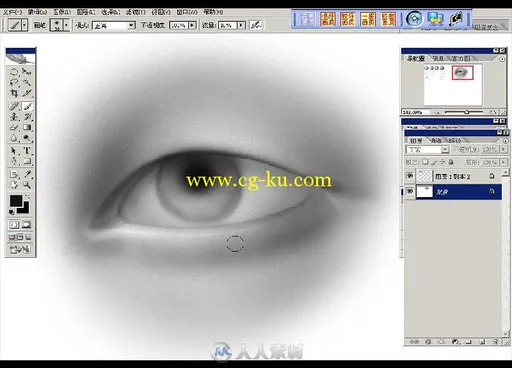This screenshot has height=368, width=512.
Task: Click the foreground color swatch
Action: pos(16,201)
